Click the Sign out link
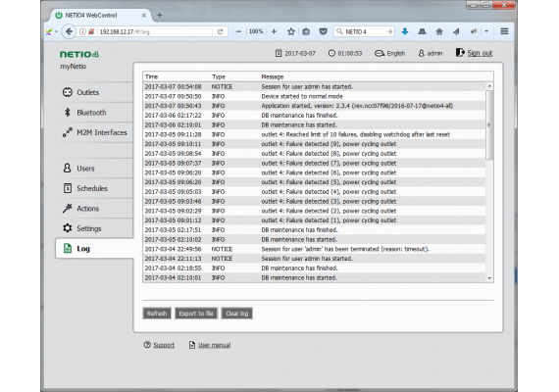 coord(480,53)
